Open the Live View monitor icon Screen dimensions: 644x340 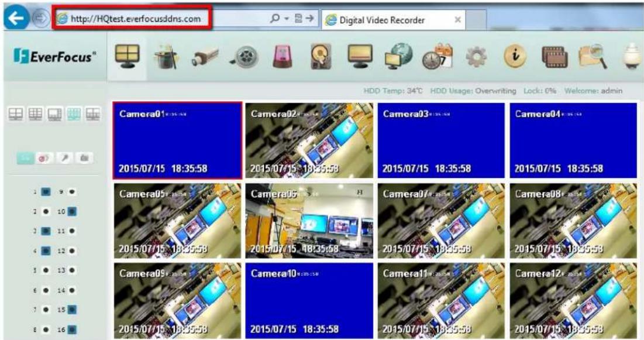click(127, 57)
